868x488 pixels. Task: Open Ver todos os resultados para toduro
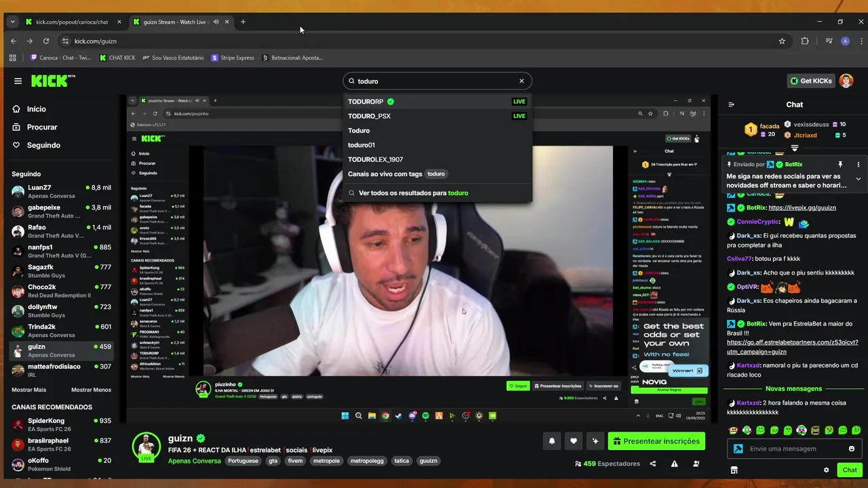(x=437, y=193)
